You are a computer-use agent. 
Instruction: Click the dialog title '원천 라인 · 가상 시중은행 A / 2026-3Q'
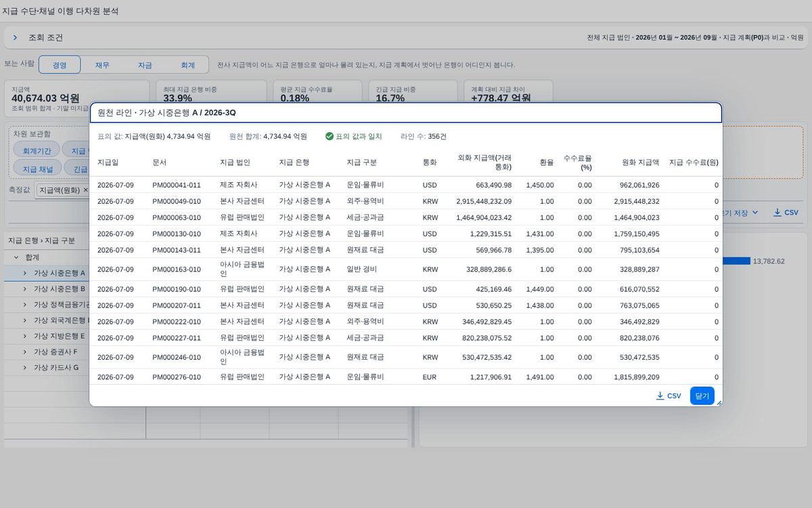(166, 112)
